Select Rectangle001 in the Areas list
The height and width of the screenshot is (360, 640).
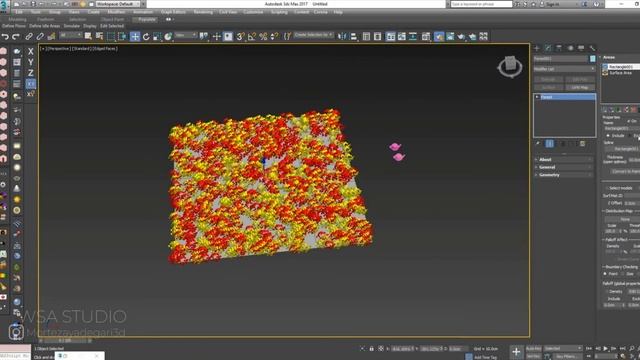(x=620, y=67)
